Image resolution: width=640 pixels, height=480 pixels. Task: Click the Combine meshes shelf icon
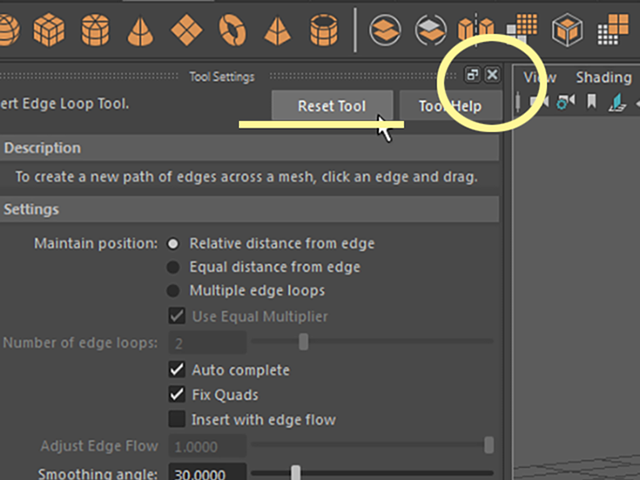385,30
